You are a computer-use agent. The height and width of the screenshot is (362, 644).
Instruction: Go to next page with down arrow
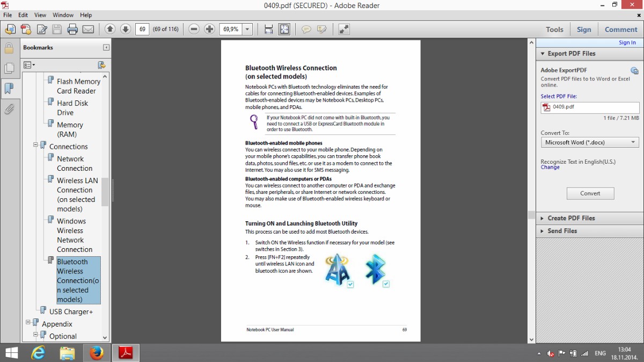click(x=125, y=29)
